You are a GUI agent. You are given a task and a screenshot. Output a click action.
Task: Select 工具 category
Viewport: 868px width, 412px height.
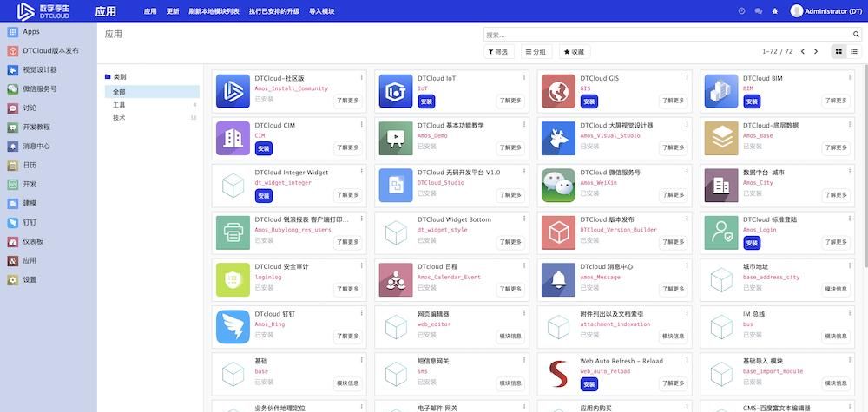pyautogui.click(x=152, y=105)
